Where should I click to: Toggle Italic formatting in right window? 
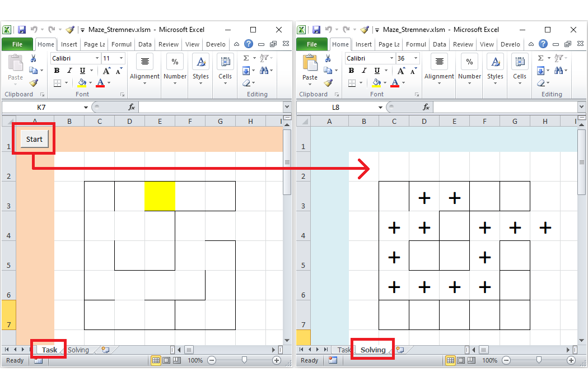[364, 71]
